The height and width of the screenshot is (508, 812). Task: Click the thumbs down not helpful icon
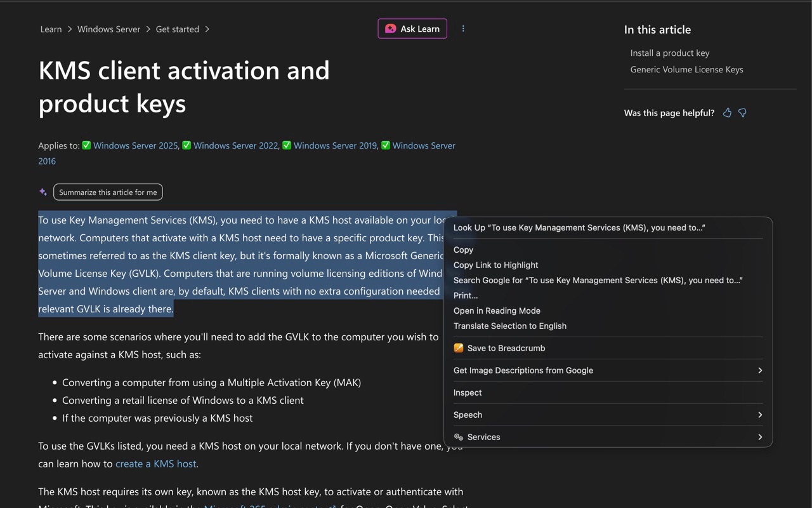742,113
